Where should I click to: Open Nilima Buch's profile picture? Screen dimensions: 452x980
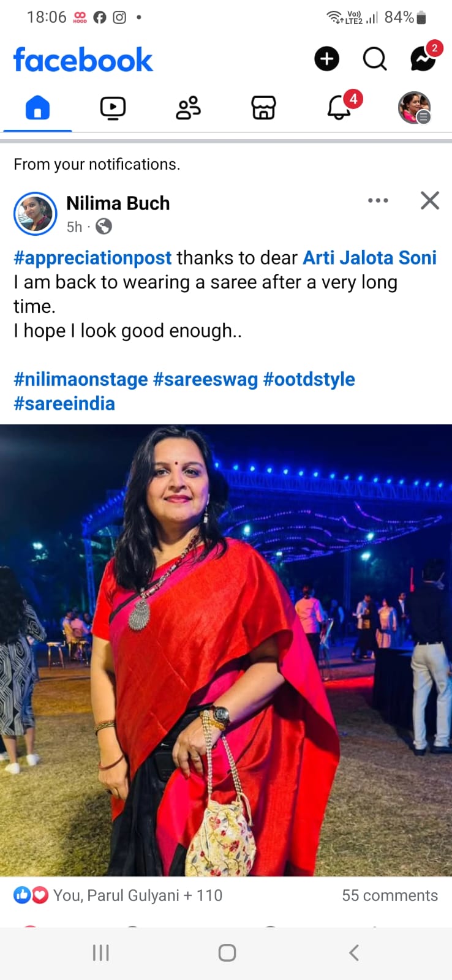(36, 214)
